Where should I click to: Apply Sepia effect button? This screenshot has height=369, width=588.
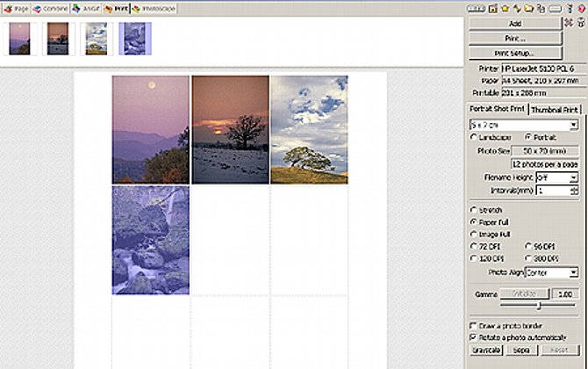coord(521,350)
